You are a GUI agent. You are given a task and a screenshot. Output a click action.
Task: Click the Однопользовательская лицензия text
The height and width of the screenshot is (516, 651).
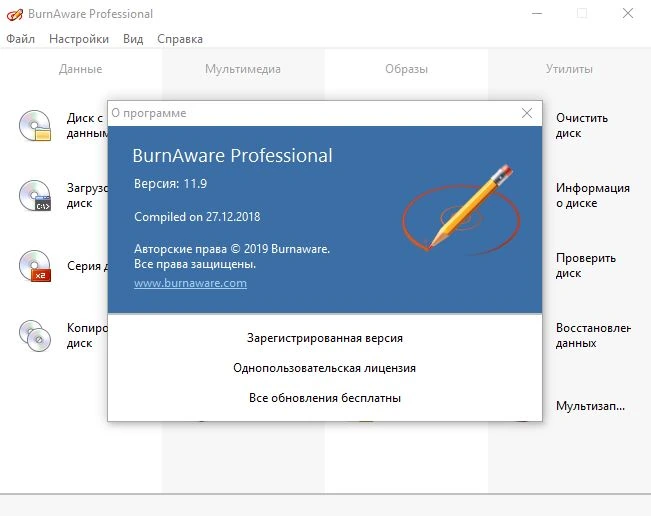324,368
